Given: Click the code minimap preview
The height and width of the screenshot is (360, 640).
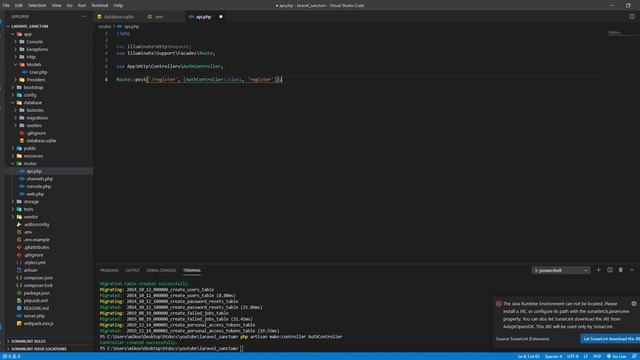Looking at the screenshot, I should [616, 33].
